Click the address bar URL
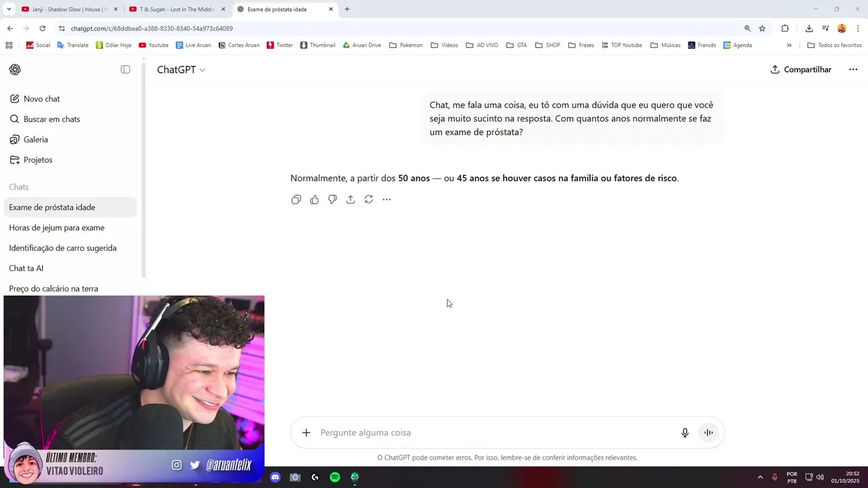 click(152, 28)
